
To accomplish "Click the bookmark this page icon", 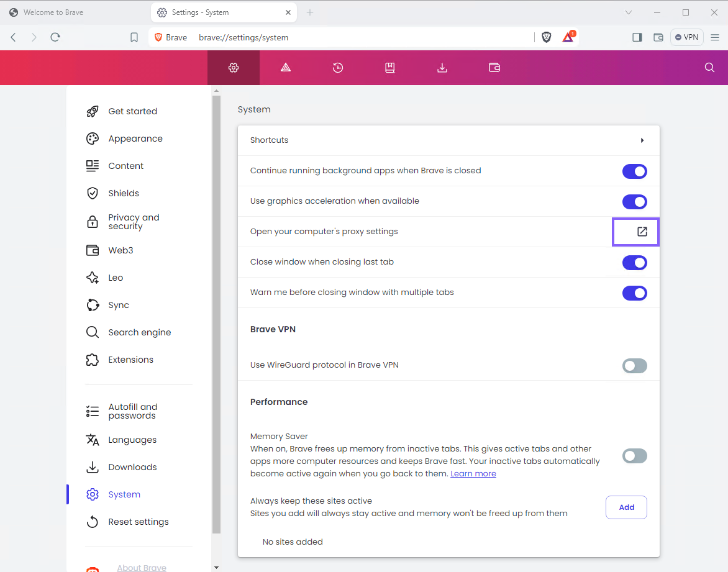I will coord(134,37).
